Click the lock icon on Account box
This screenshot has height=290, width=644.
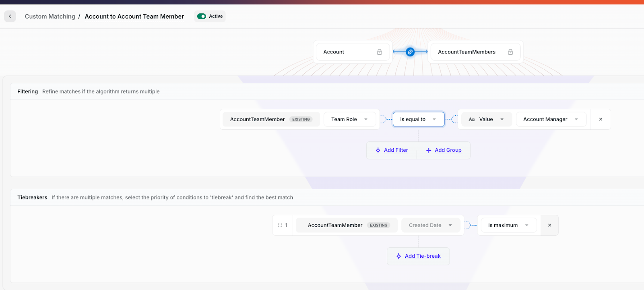tap(379, 52)
